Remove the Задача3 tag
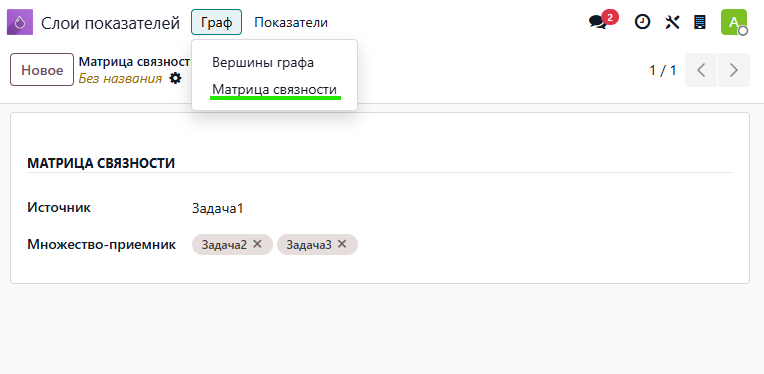 pyautogui.click(x=342, y=244)
